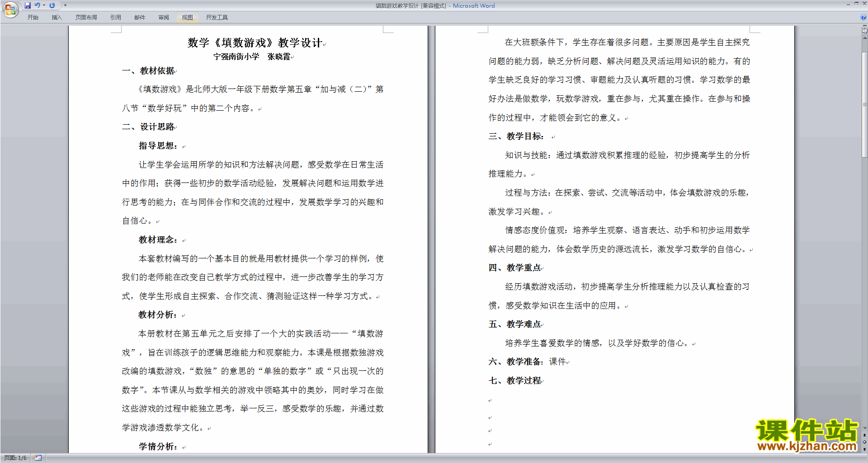The height and width of the screenshot is (463, 868).
Task: Click the subheading 教材分析:
Action: [x=158, y=315]
